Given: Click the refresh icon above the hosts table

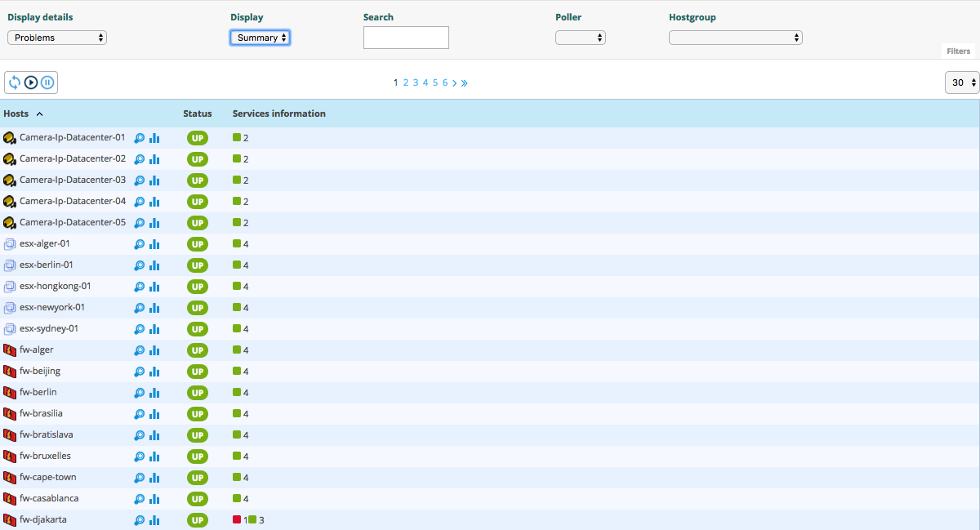Looking at the screenshot, I should 15,82.
